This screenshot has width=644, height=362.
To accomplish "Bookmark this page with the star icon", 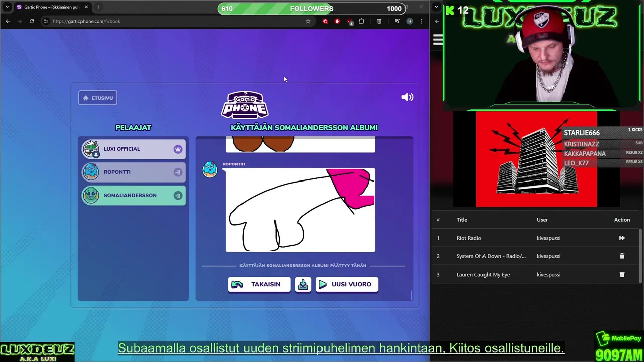I will (x=308, y=21).
